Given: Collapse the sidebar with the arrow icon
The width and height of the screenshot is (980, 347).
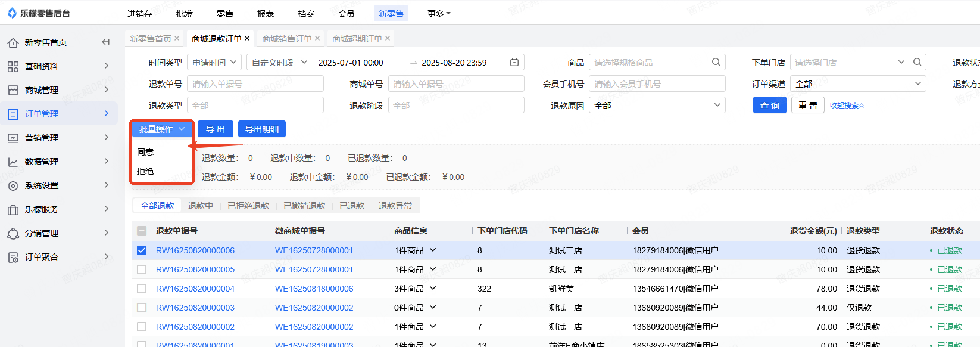Looking at the screenshot, I should [106, 42].
